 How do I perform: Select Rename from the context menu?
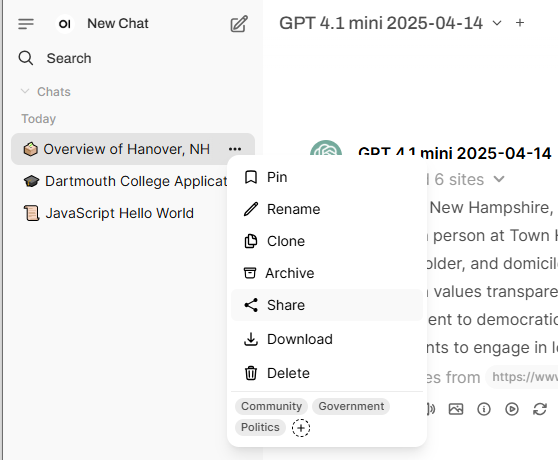pos(327,209)
